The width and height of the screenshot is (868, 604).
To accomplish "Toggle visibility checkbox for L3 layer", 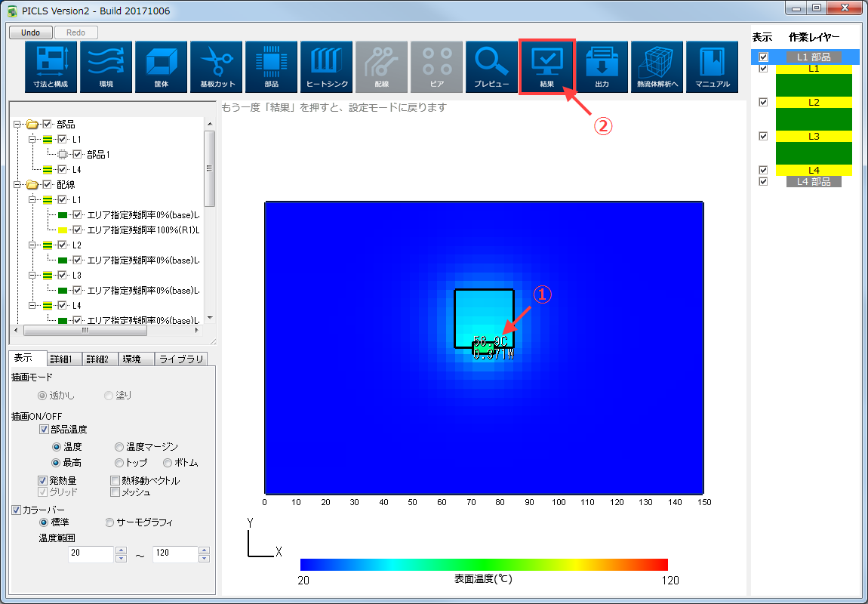I will coord(763,136).
